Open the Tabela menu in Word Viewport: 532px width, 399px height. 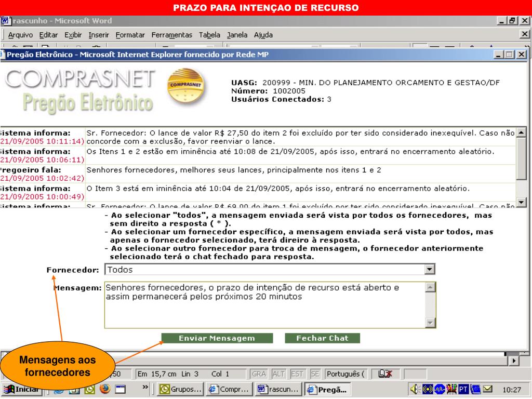tap(209, 35)
